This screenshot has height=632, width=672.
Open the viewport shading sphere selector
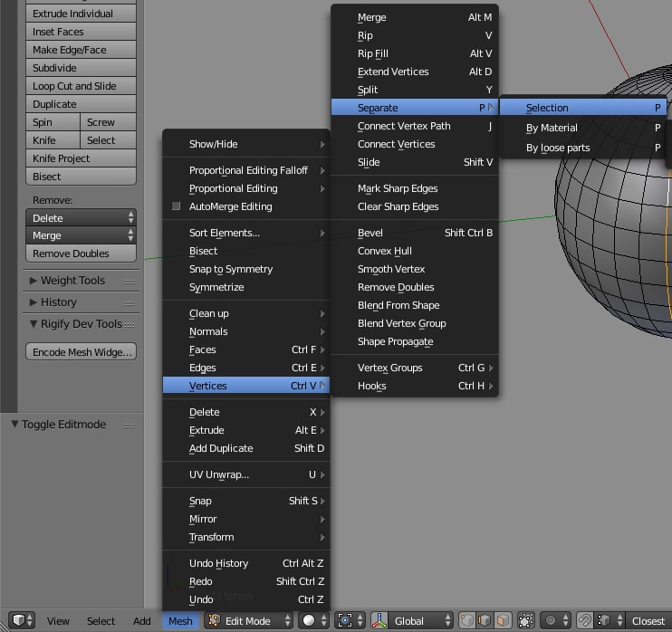pyautogui.click(x=314, y=620)
